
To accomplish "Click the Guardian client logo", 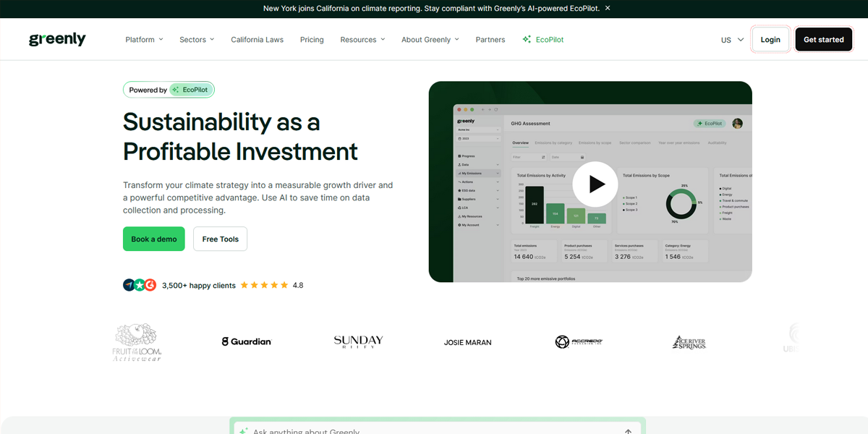I will (247, 341).
